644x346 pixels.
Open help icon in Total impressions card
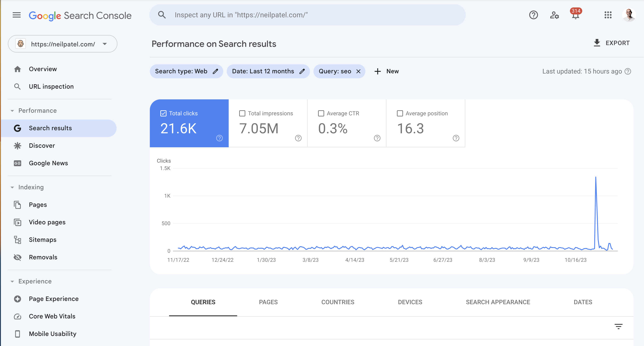[x=298, y=138]
